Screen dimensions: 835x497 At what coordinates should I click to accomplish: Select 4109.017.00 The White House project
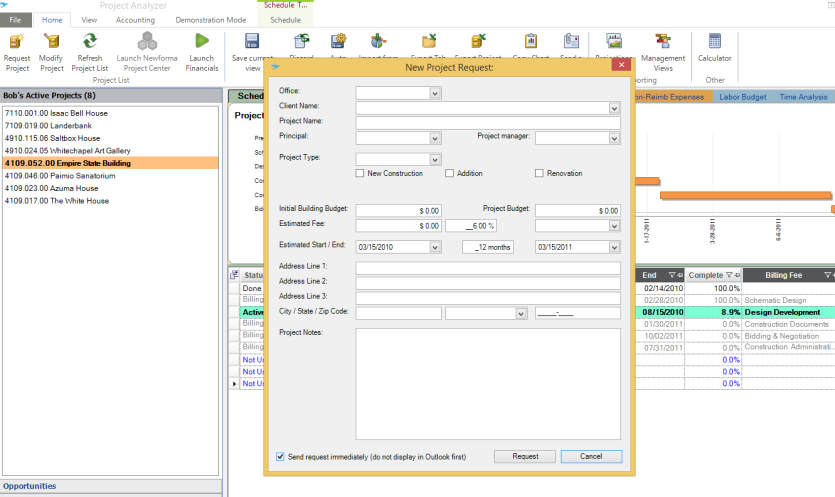point(110,201)
